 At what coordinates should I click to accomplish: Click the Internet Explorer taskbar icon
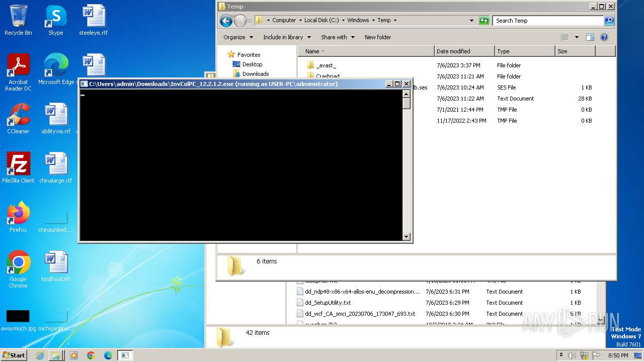coord(40,355)
